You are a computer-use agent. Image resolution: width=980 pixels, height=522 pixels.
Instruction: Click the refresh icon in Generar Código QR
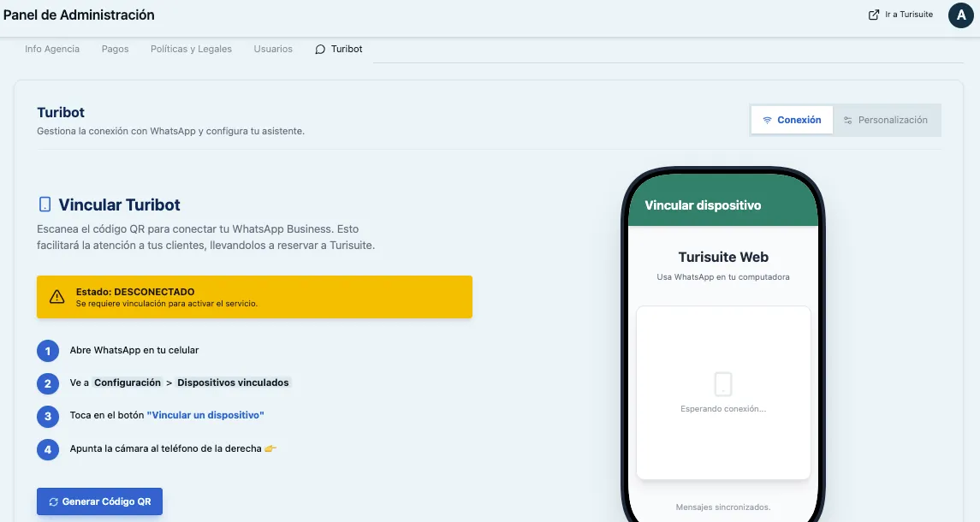click(54, 502)
